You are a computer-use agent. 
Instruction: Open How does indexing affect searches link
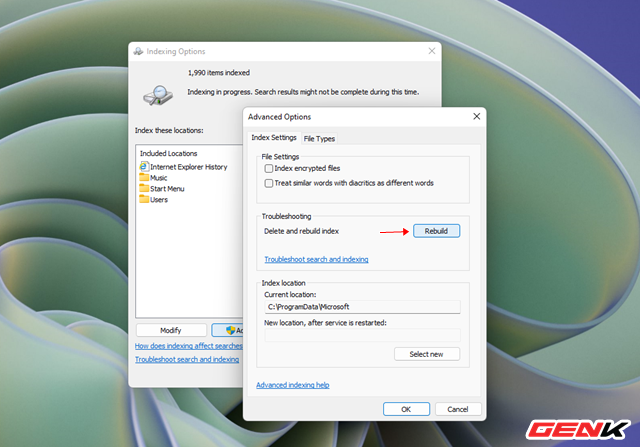(x=189, y=346)
